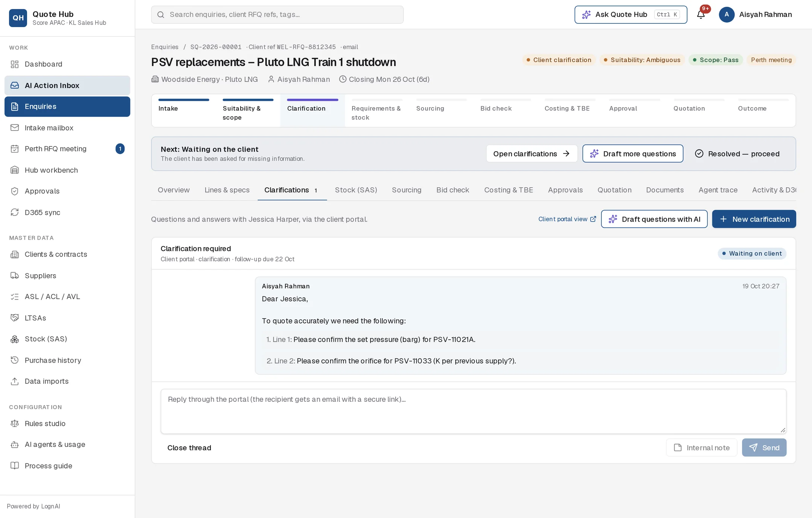This screenshot has width=812, height=518.
Task: Select the Enquiries sidebar item
Action: point(67,106)
